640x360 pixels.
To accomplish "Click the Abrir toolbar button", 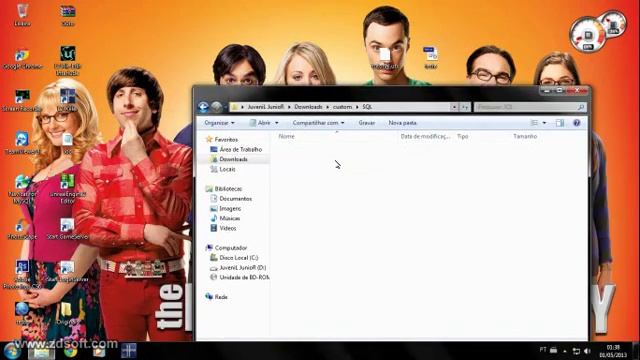I will [260, 123].
